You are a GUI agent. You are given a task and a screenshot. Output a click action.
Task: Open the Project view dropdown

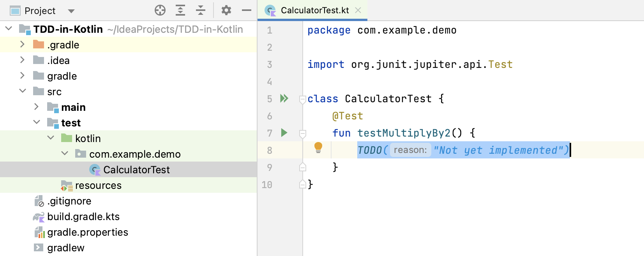pos(71,11)
